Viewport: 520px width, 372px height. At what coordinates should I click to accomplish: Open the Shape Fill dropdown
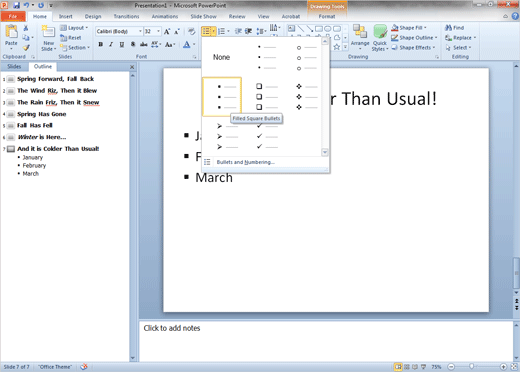click(409, 28)
